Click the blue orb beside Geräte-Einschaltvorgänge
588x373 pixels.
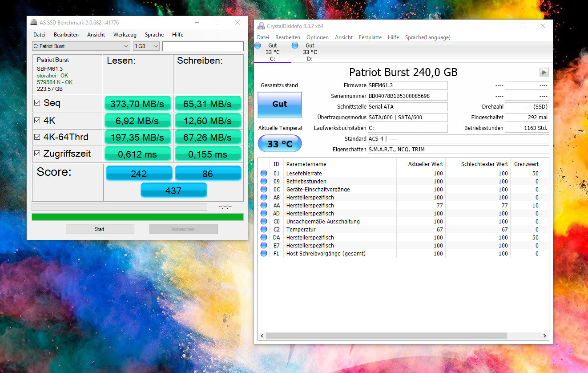click(264, 190)
